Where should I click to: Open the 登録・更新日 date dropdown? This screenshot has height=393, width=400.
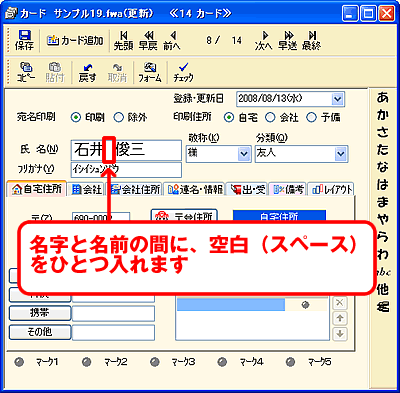pos(337,99)
